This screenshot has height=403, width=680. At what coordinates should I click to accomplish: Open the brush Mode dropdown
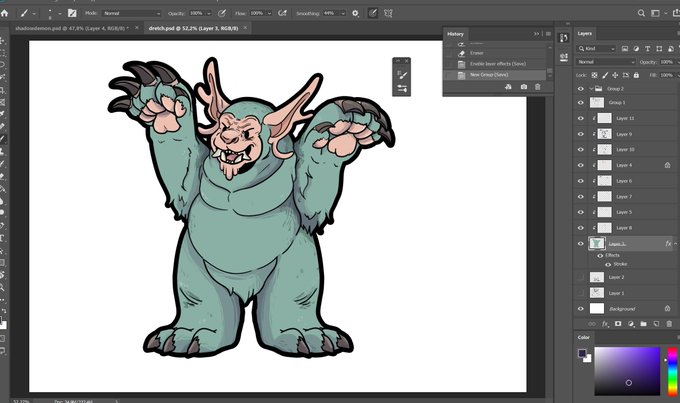(130, 14)
